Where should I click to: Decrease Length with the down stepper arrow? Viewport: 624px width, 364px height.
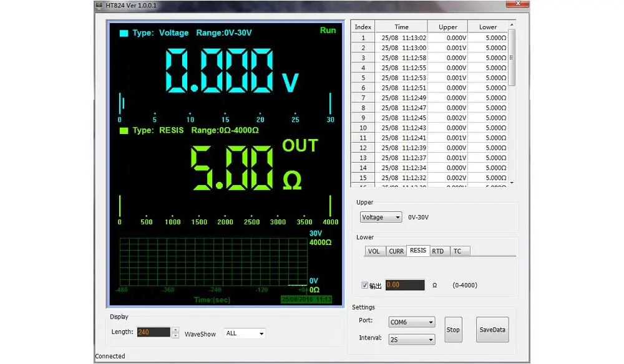175,335
